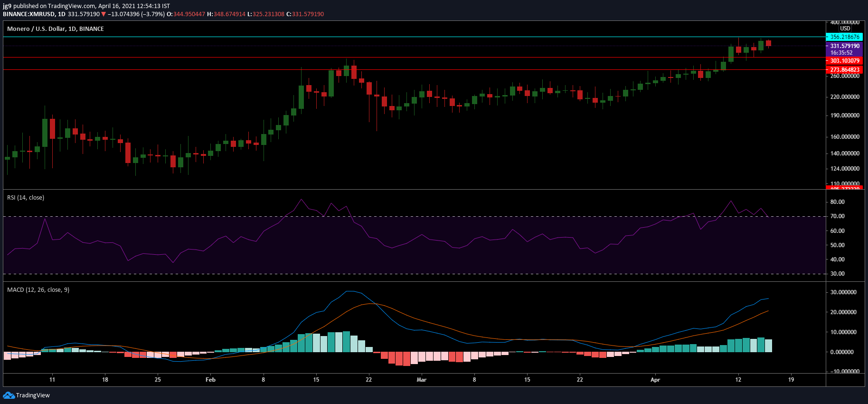Click the 140.000000 price axis label
This screenshot has width=868, height=404.
coord(845,154)
